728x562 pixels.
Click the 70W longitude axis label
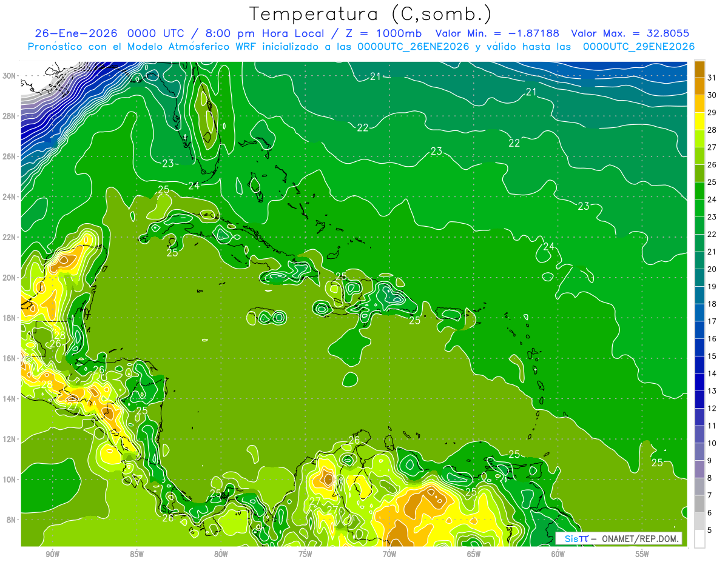[x=389, y=554]
